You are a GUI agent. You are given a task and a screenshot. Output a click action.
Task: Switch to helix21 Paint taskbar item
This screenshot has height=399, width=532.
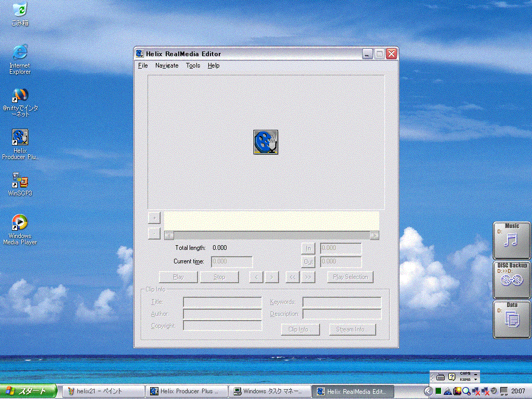103,391
